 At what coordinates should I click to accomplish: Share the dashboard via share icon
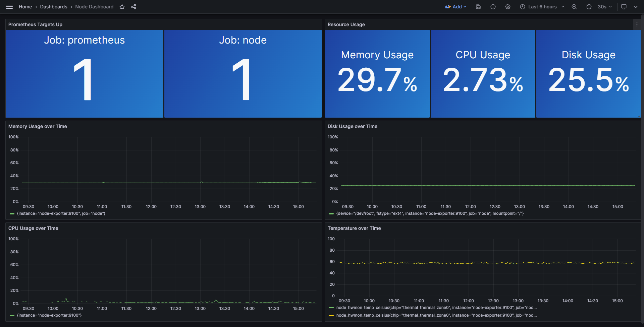click(x=133, y=7)
